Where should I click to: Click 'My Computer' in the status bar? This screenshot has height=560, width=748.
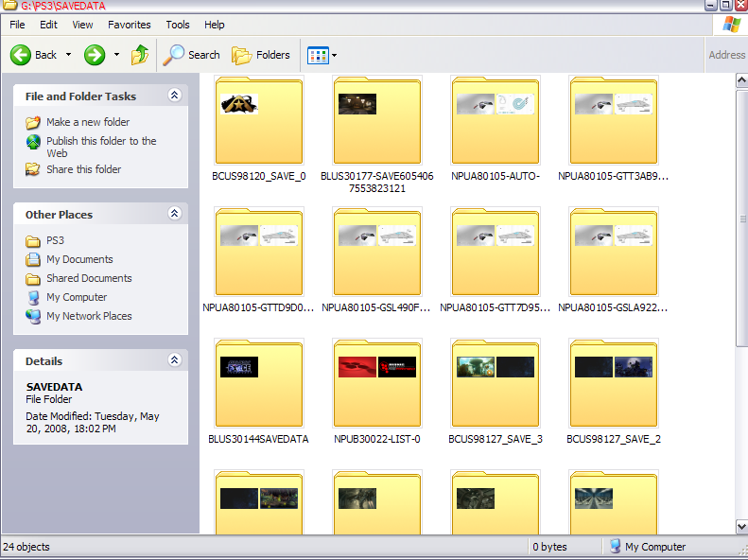click(655, 547)
